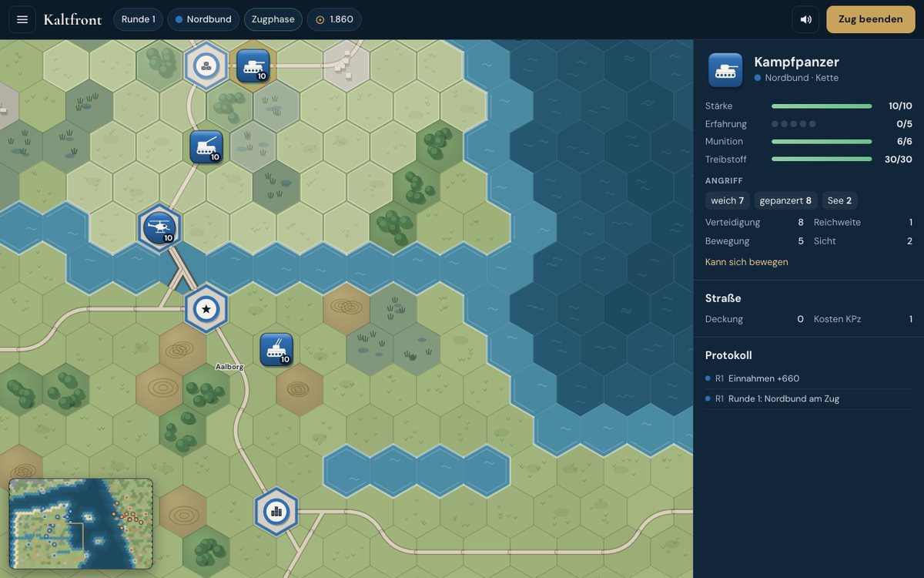Select the helicopter unit on the map

tap(159, 227)
